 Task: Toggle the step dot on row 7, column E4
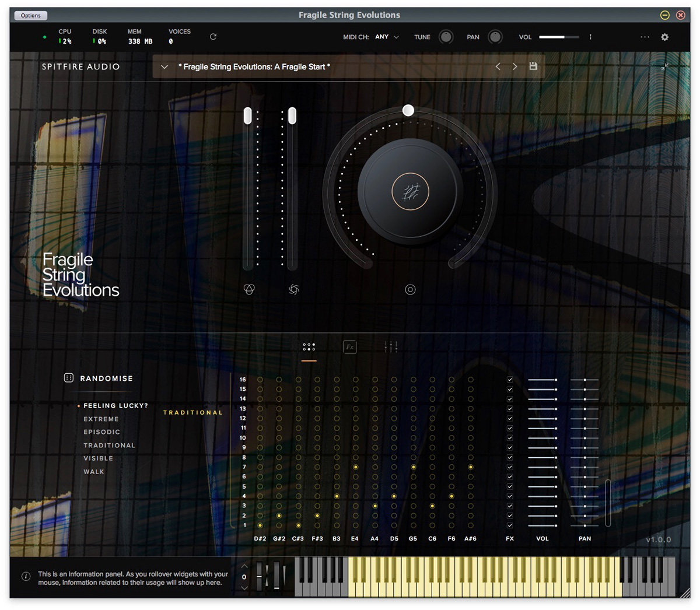pyautogui.click(x=355, y=467)
